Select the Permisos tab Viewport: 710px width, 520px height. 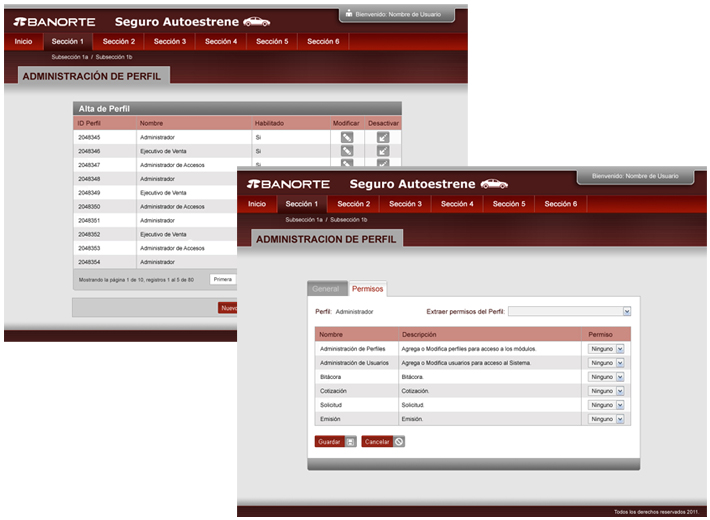click(367, 289)
